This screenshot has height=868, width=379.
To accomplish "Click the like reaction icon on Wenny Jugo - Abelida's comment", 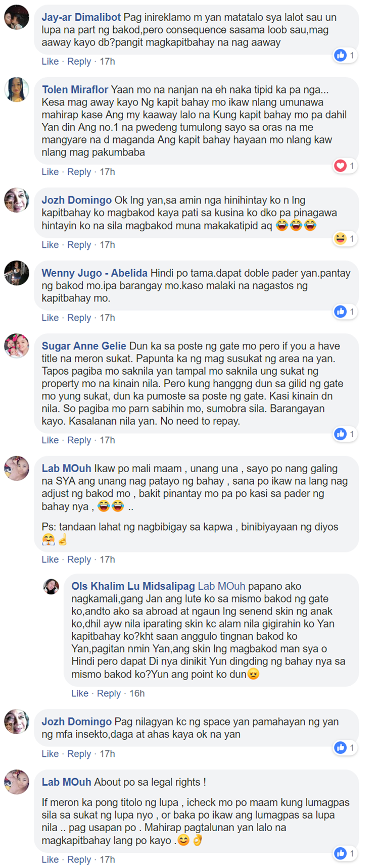I will (341, 312).
